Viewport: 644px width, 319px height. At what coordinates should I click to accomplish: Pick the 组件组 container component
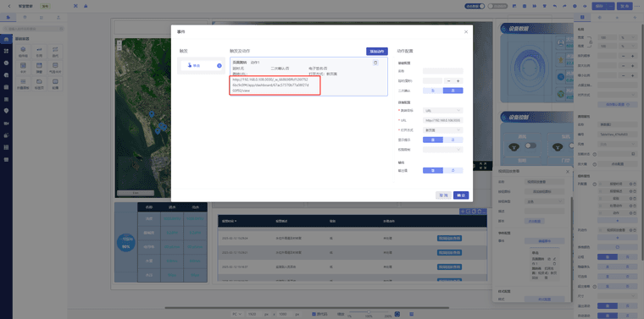coord(24,52)
